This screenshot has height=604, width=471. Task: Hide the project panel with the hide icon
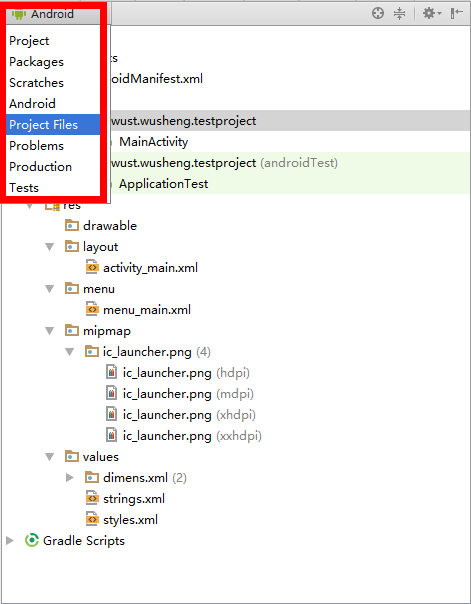pos(456,13)
